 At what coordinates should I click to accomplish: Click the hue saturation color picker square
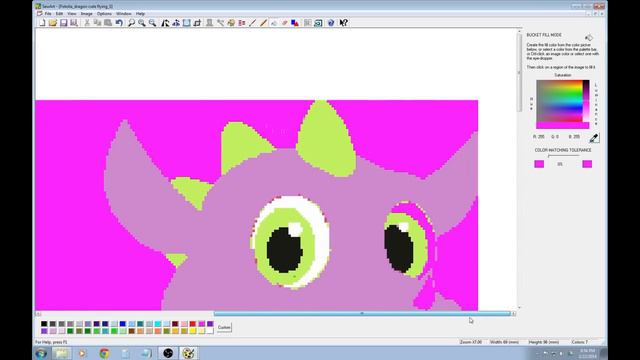pyautogui.click(x=559, y=100)
